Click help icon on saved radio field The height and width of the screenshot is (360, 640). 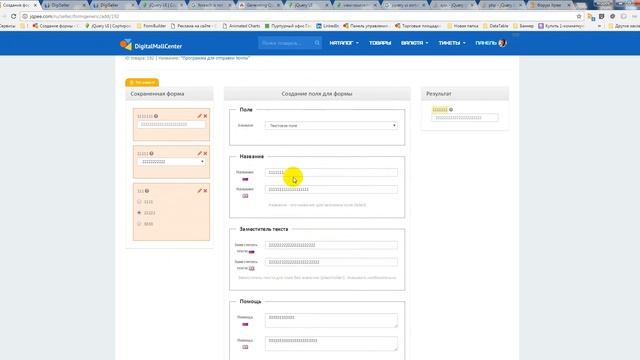tap(147, 191)
